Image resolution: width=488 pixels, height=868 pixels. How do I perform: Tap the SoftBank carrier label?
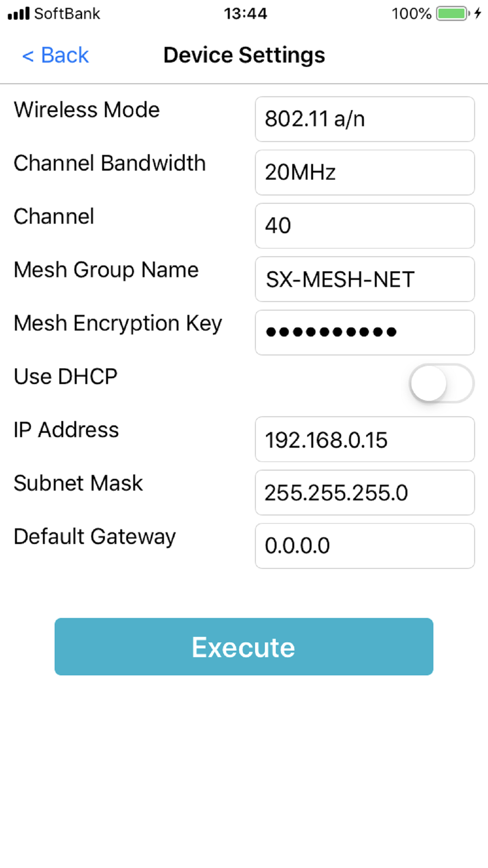click(x=67, y=13)
